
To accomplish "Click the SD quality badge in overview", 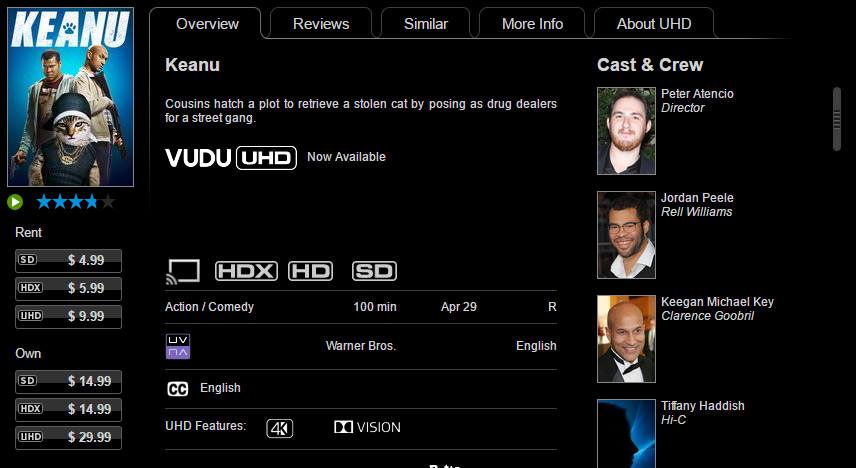I will [374, 271].
